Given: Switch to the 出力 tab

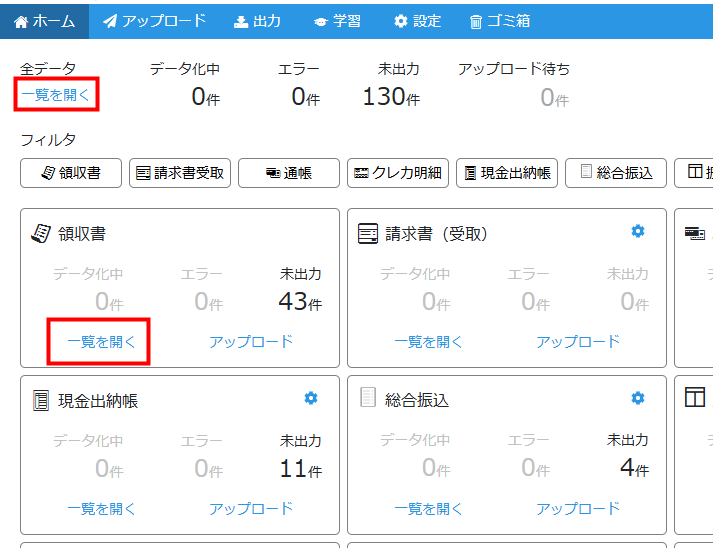Looking at the screenshot, I should point(257,21).
